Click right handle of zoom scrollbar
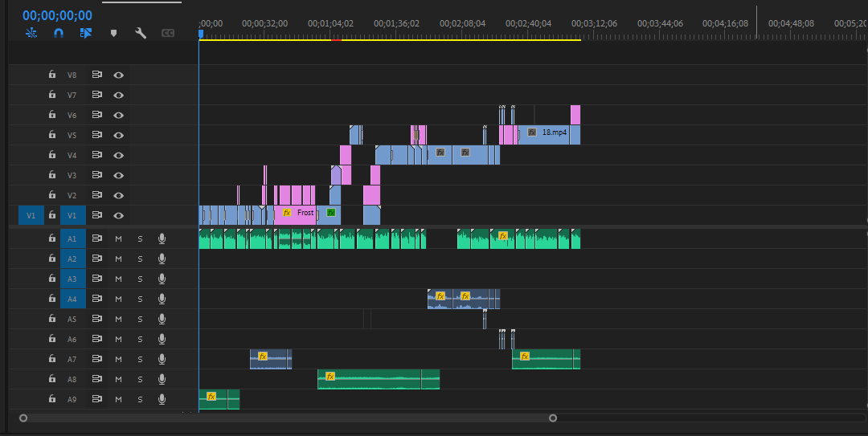The image size is (868, 436). [x=552, y=418]
